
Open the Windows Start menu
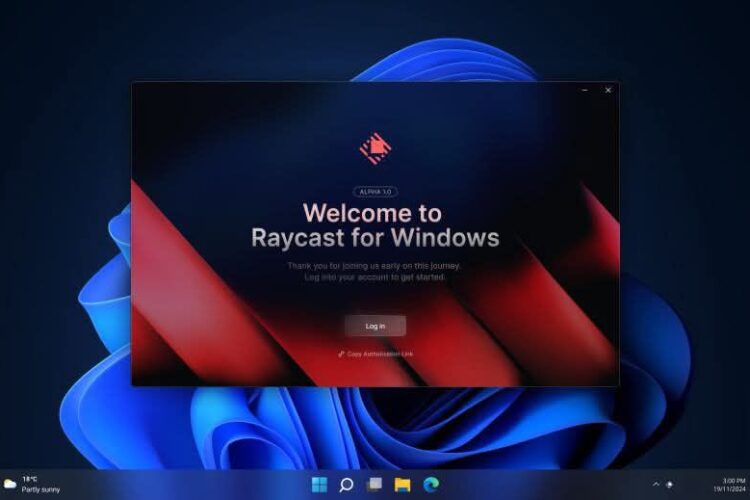[x=319, y=485]
